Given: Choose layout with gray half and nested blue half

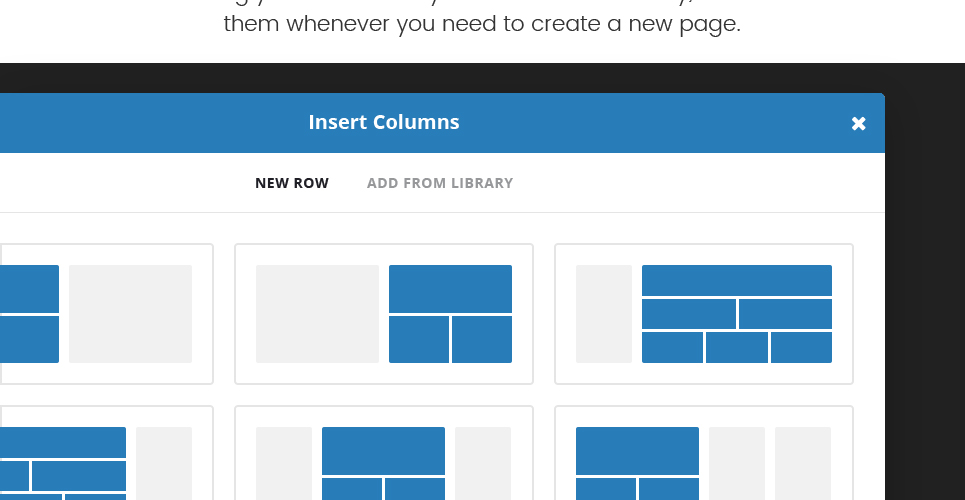Looking at the screenshot, I should (x=384, y=314).
